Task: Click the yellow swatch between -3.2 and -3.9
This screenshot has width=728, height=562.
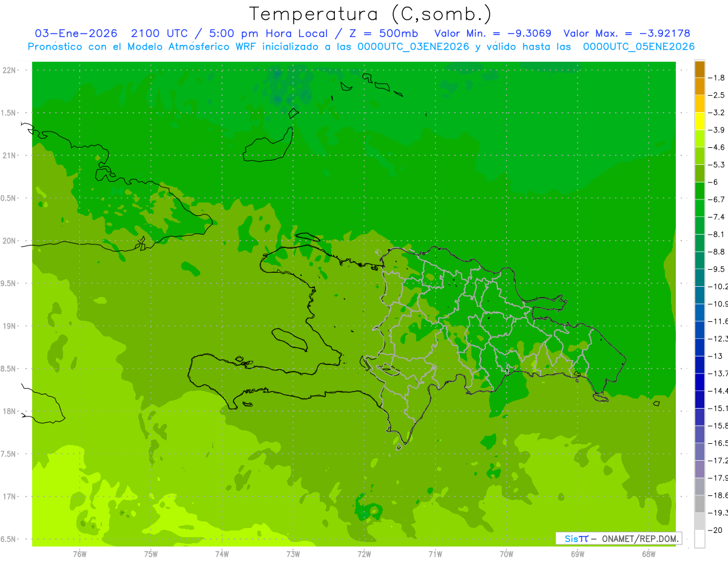Action: coord(699,121)
